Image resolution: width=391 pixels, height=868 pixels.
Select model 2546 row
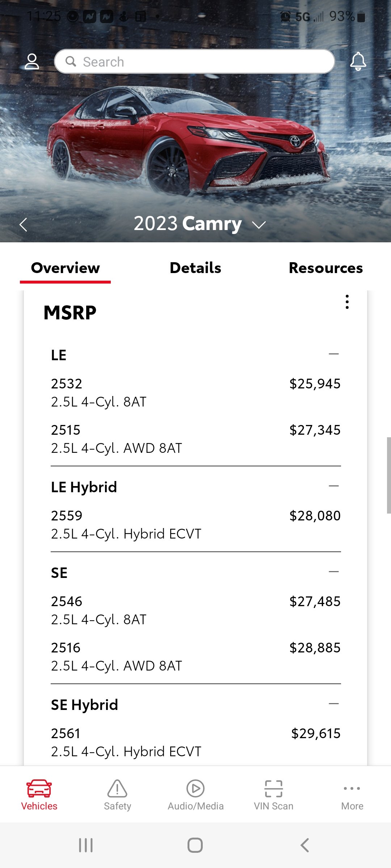(x=195, y=610)
